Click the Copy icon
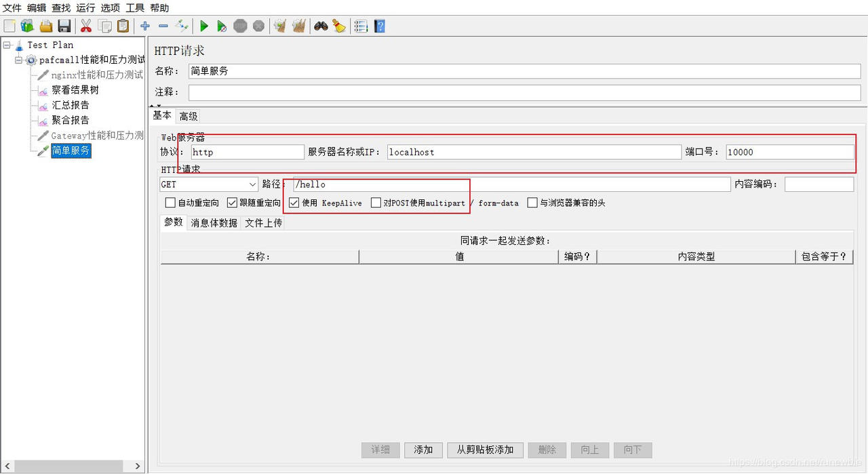Viewport: 868px width, 474px height. (x=104, y=26)
